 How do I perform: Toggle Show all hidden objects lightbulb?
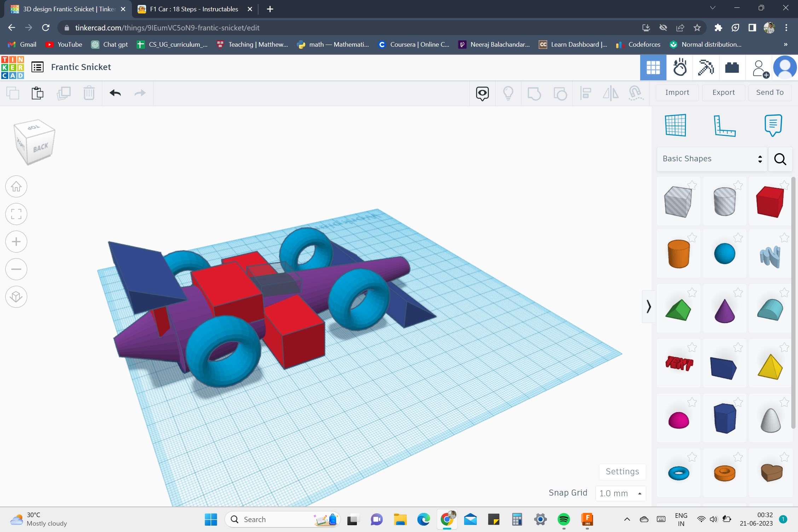(x=509, y=93)
